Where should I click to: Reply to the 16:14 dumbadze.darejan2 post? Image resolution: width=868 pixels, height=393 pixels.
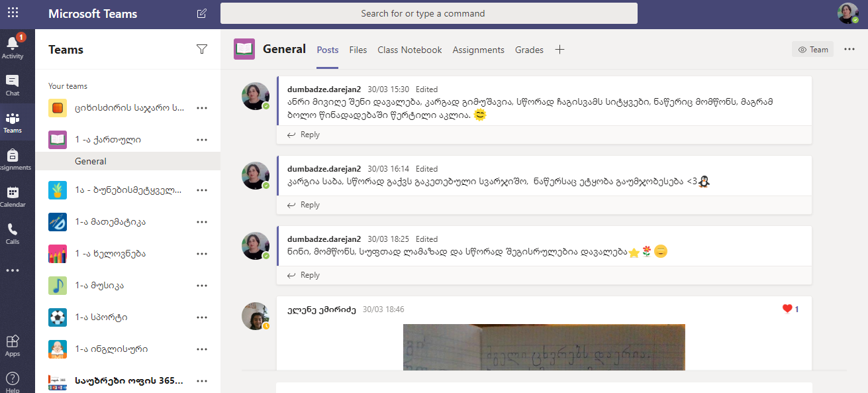tap(303, 205)
